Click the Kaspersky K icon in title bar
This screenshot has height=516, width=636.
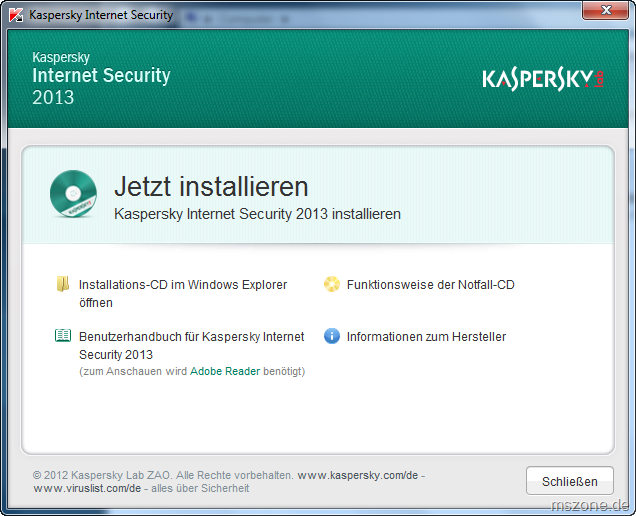tap(16, 15)
